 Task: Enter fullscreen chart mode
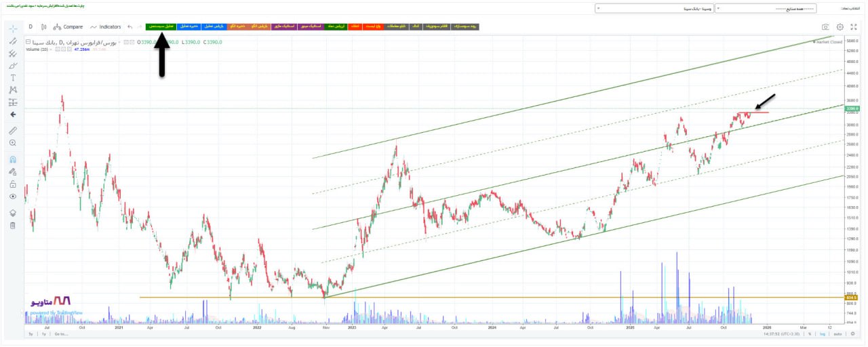pyautogui.click(x=855, y=27)
